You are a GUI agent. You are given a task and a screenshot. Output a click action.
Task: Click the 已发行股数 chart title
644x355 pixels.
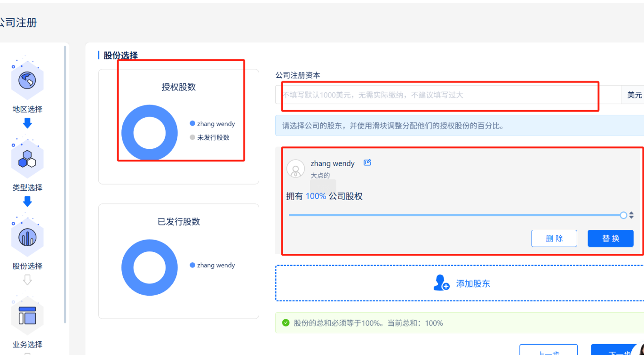click(x=179, y=221)
